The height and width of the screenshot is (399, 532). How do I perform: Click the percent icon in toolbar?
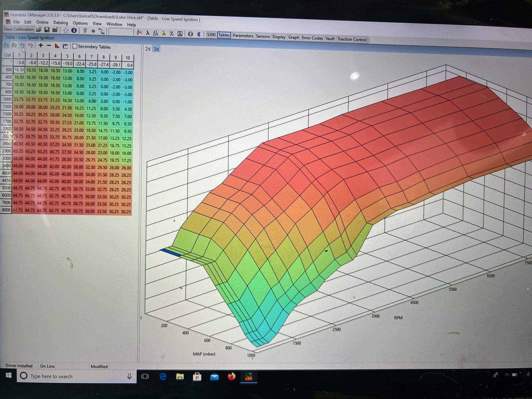tap(172, 34)
